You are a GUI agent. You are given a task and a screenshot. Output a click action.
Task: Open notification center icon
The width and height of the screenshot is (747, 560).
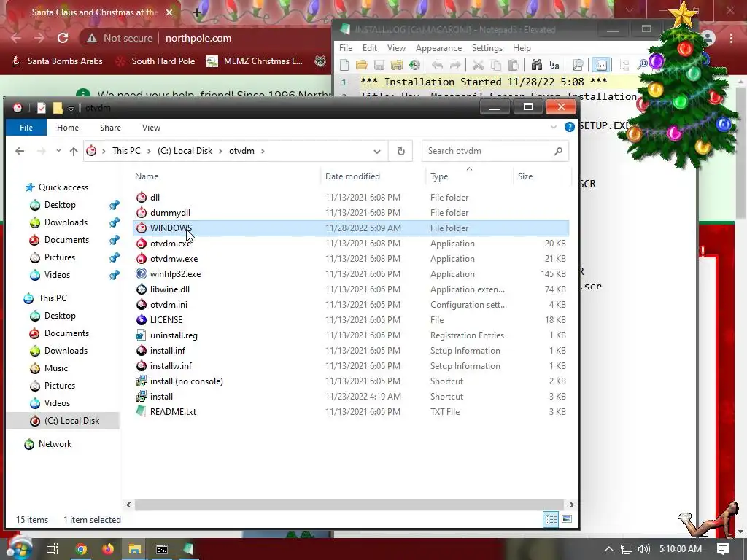click(723, 549)
